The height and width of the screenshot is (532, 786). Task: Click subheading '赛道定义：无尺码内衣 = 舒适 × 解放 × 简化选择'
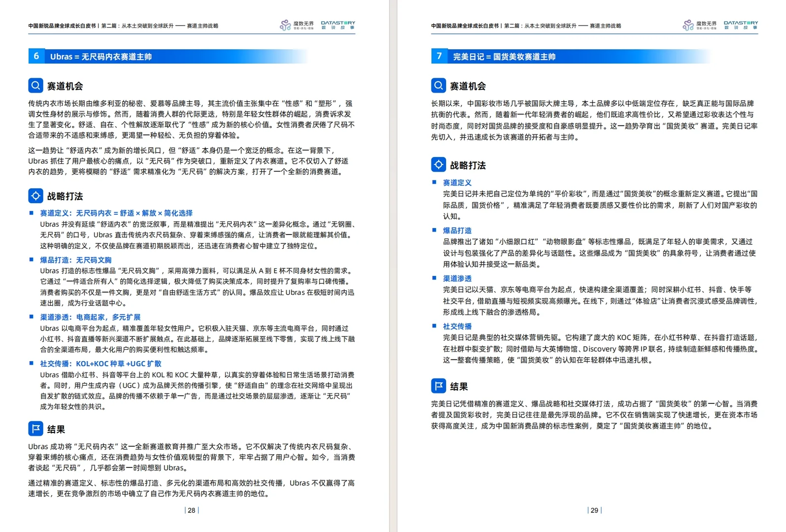click(116, 213)
